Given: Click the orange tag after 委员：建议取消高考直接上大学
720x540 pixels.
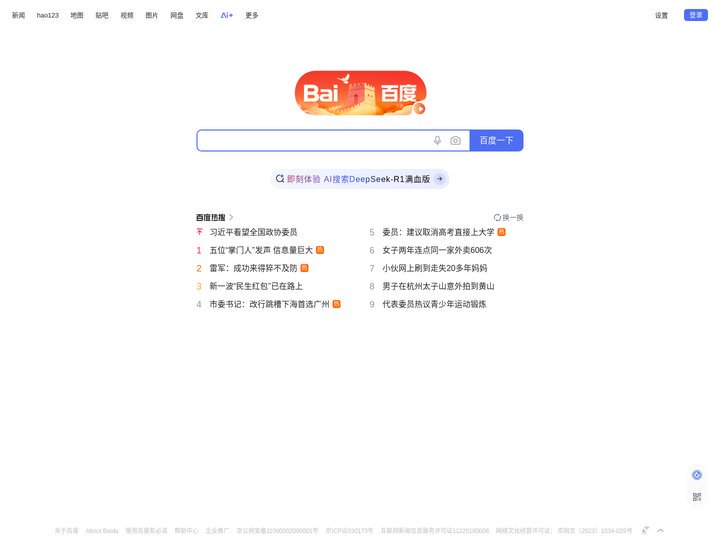Looking at the screenshot, I should pyautogui.click(x=501, y=232).
